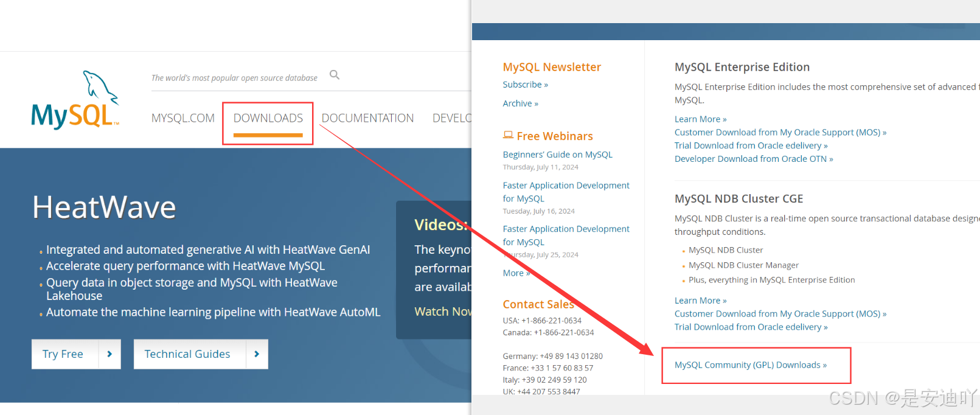Screen dimensions: 980x415
Task: Click the USA phone number
Action: (x=551, y=321)
